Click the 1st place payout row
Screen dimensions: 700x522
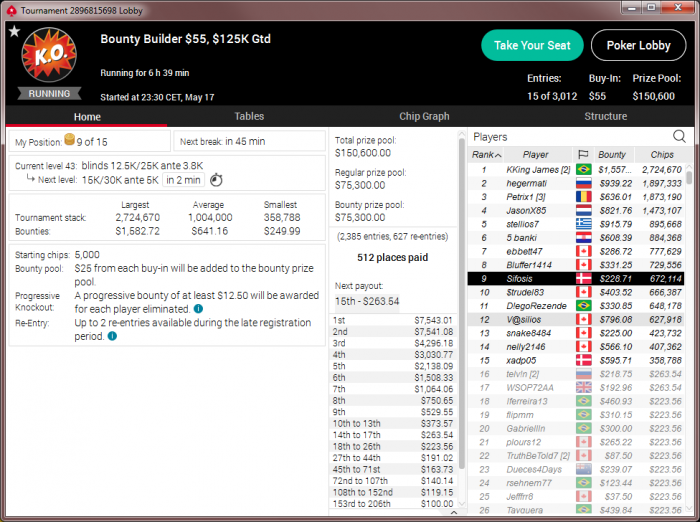393,320
